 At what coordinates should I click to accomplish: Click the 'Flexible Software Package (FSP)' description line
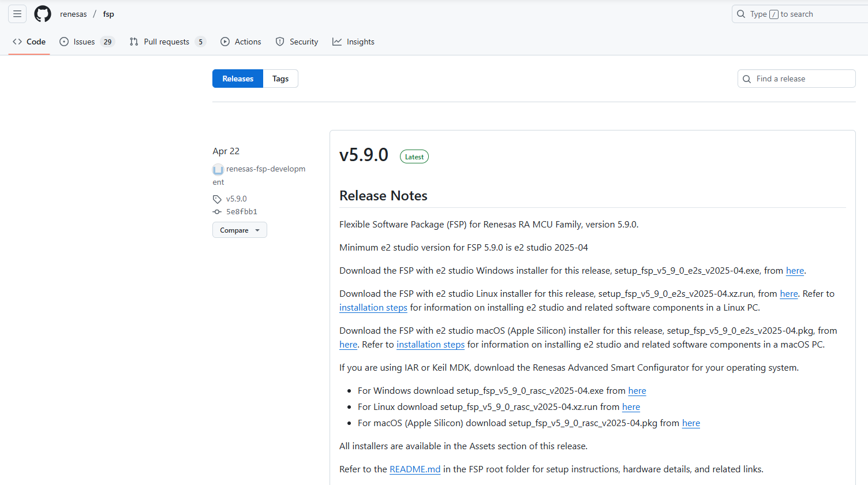pos(489,225)
